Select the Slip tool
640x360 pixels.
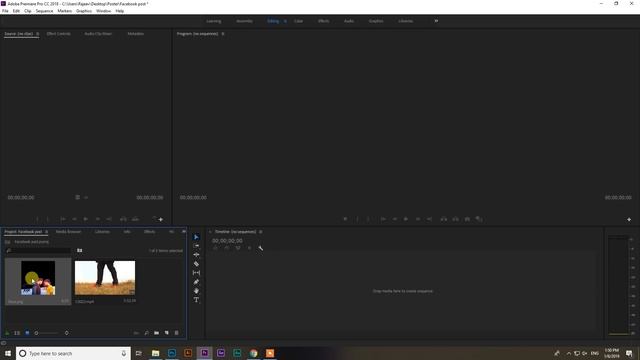[196, 273]
